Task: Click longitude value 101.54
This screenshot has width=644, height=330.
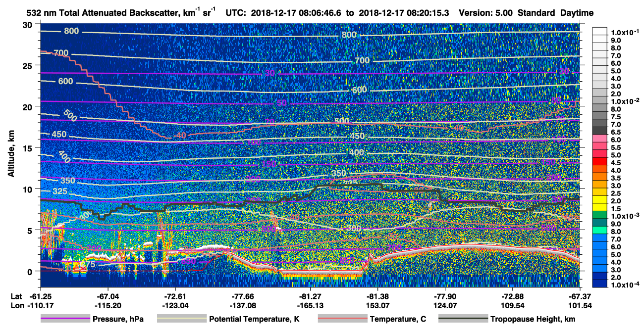Action: tap(580, 305)
